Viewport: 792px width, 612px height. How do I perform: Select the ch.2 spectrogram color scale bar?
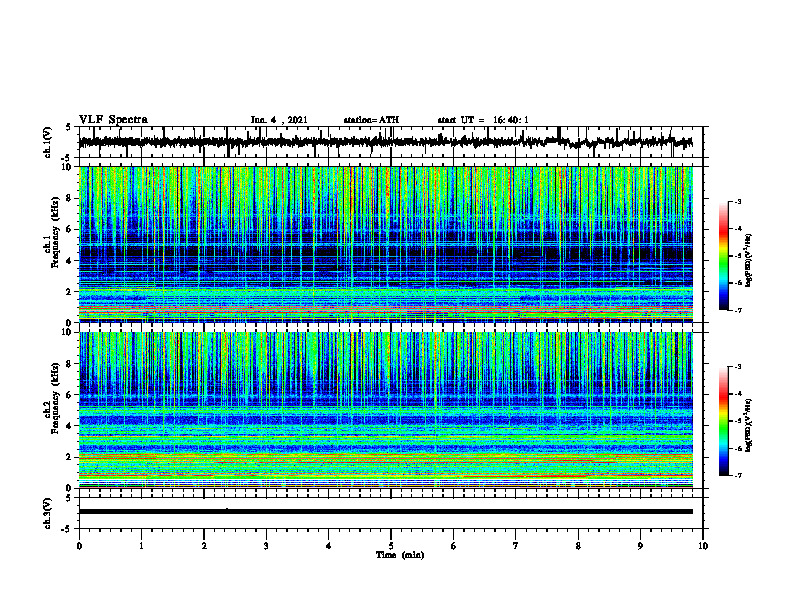pyautogui.click(x=724, y=421)
